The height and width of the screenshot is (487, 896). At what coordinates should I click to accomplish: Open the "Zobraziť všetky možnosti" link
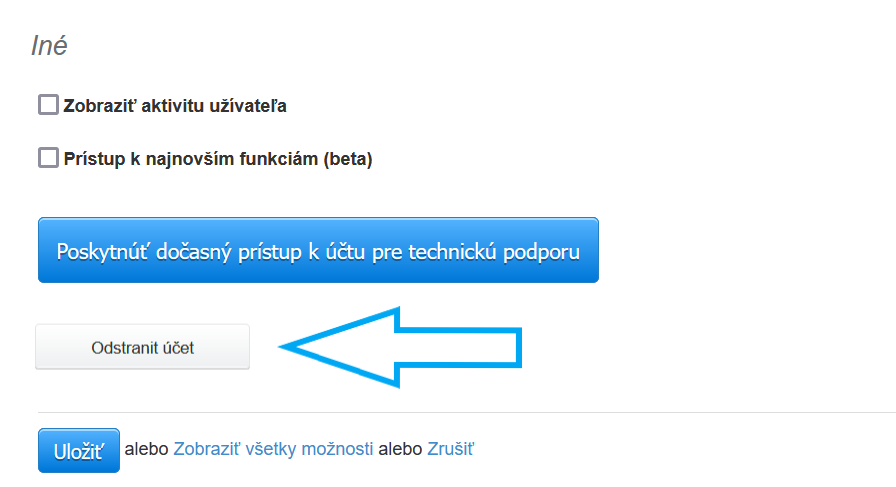(x=273, y=449)
